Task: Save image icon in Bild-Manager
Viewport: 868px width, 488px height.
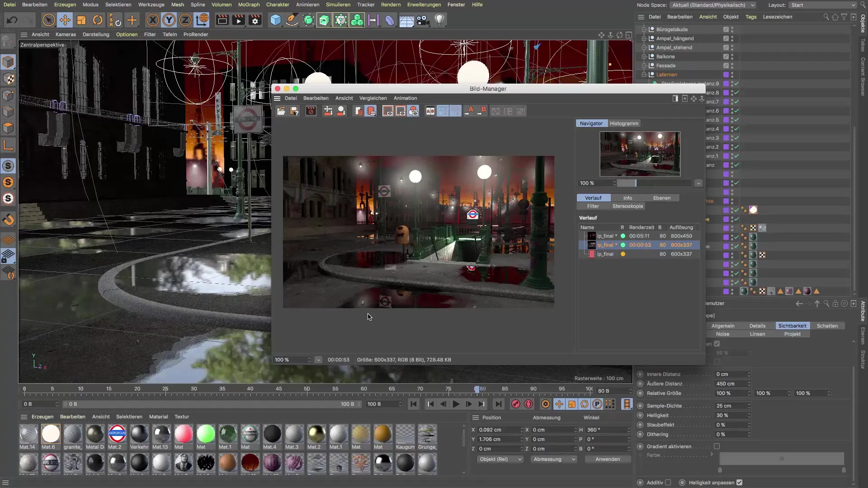Action: coord(294,111)
